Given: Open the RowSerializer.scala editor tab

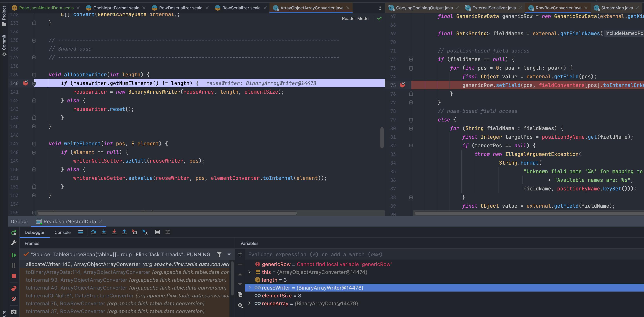Looking at the screenshot, I should click(x=241, y=8).
